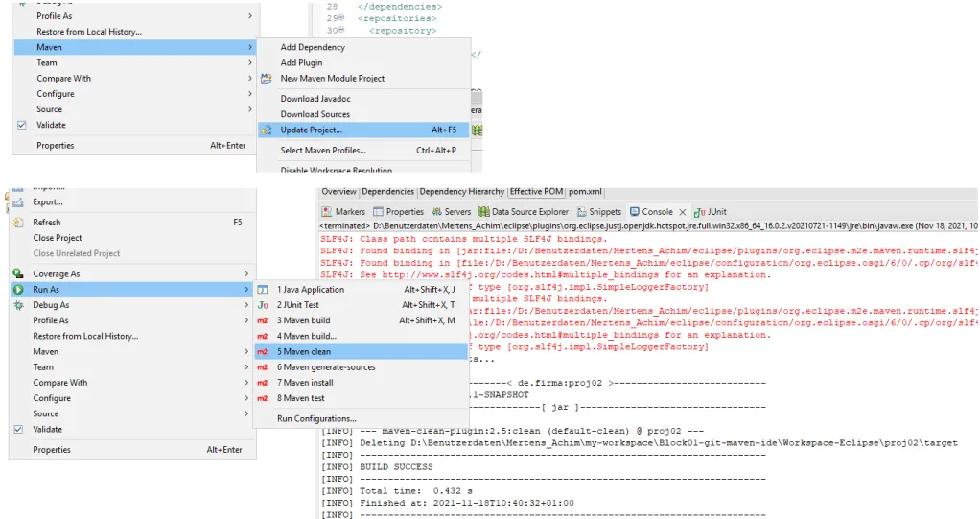Toggle Validate checkbox in upper menu

[x=22, y=125]
